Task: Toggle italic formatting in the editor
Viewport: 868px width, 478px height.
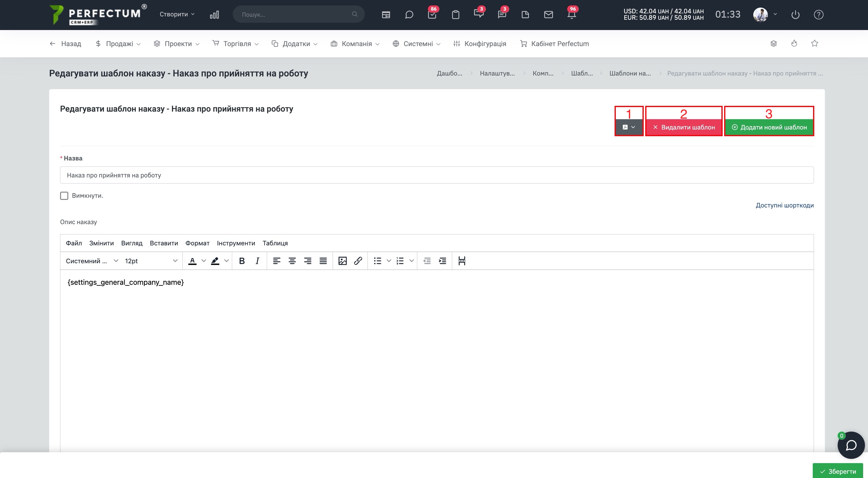Action: (x=257, y=261)
